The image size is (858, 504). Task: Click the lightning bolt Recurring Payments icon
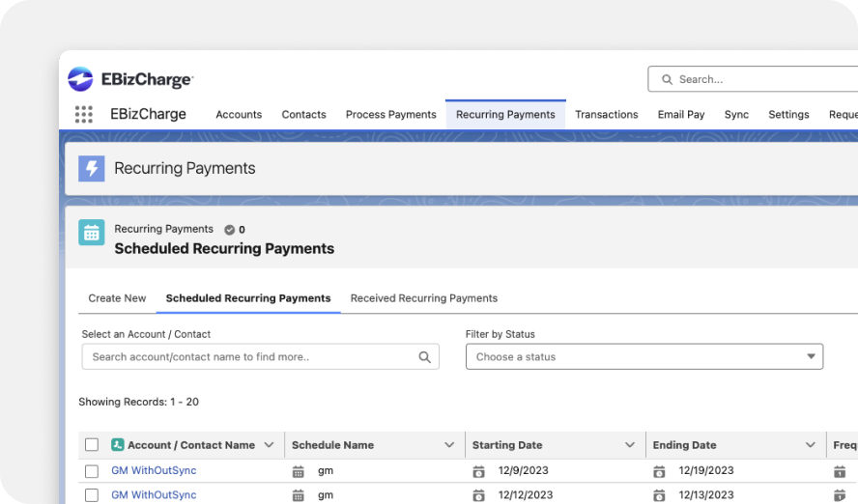click(x=92, y=168)
